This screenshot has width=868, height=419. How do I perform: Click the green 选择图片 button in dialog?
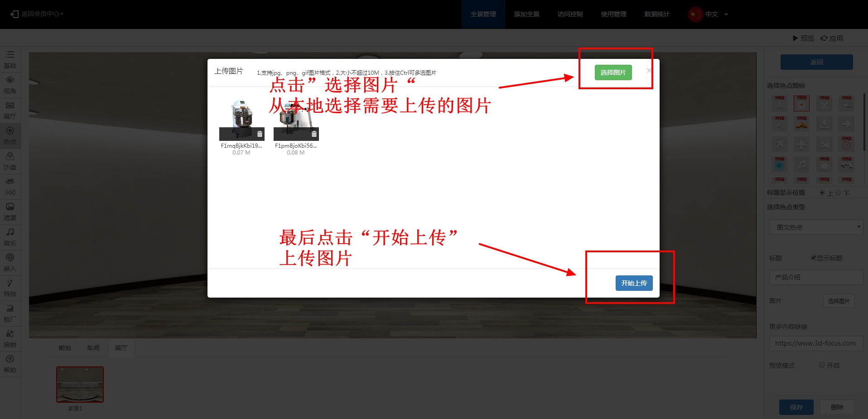click(x=613, y=72)
